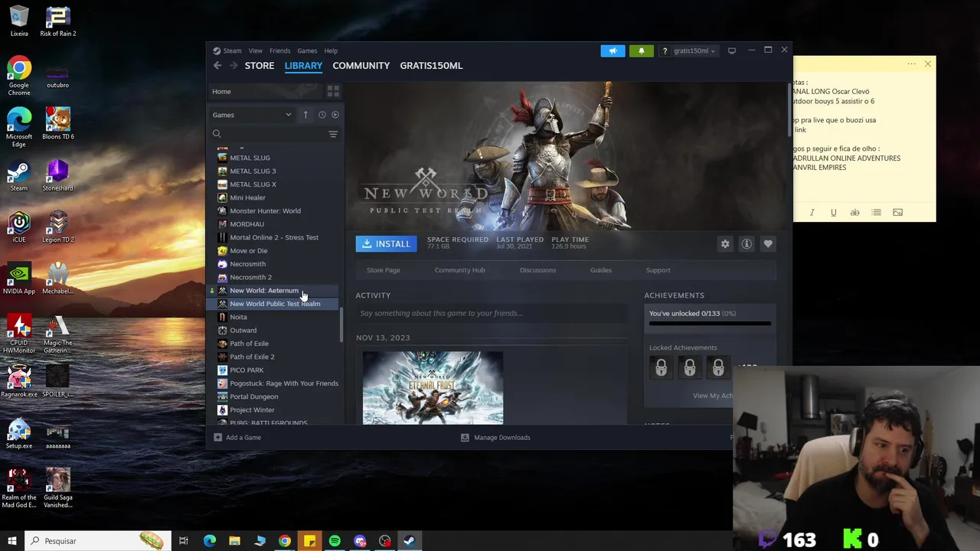Open Steam notifications bell
This screenshot has width=980, height=551.
(x=642, y=51)
